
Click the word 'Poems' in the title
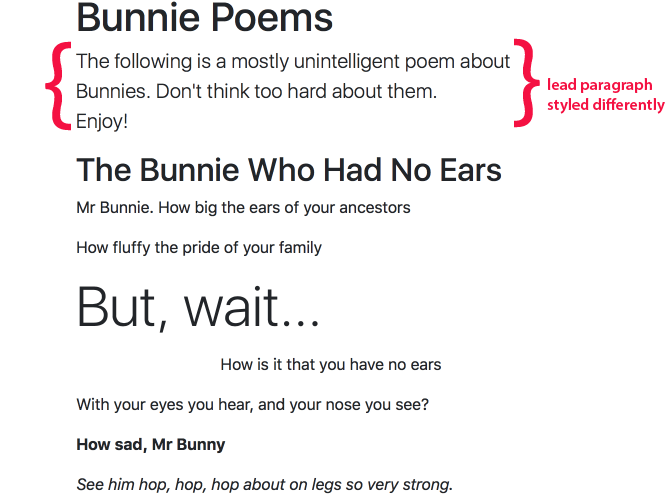click(272, 18)
